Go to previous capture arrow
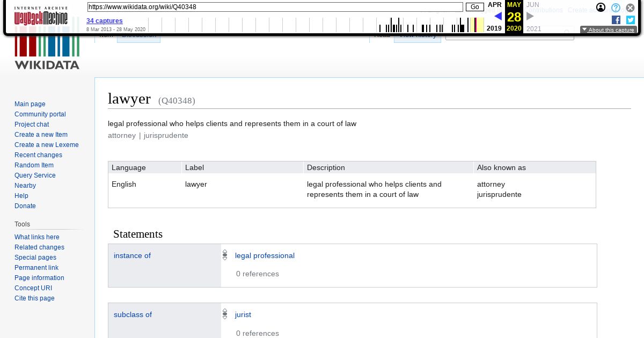644x338 pixels. pos(497,16)
